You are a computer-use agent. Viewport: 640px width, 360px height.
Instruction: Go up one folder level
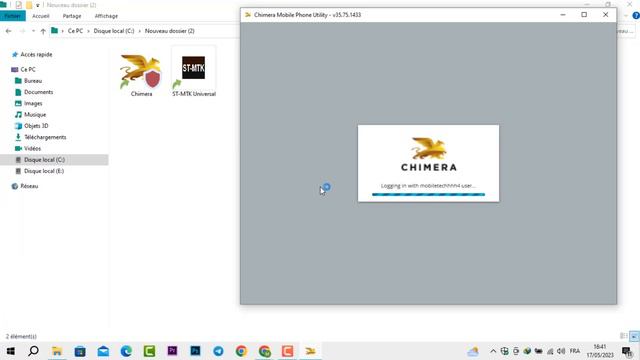[43, 31]
